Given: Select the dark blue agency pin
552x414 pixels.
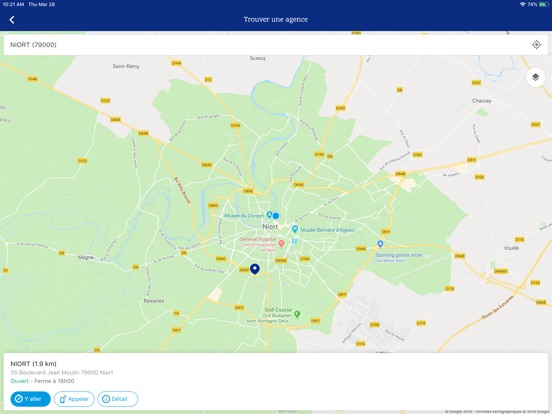Looking at the screenshot, I should [x=255, y=269].
